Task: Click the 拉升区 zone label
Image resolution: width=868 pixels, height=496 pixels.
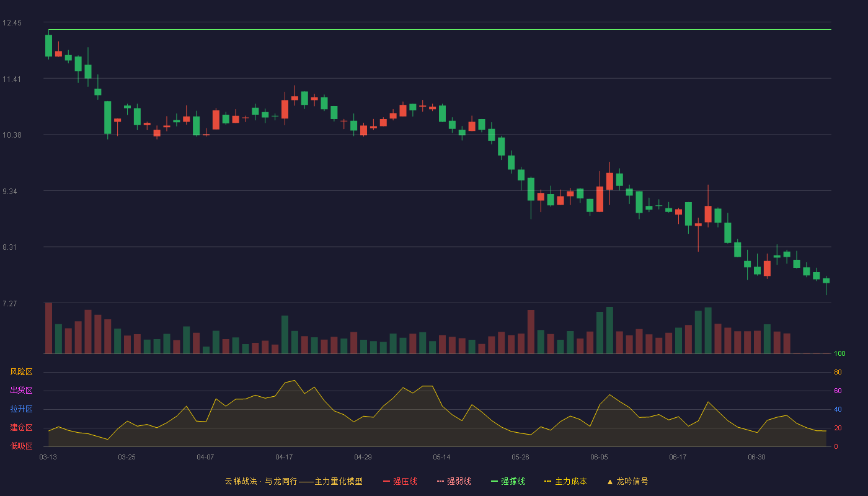Action: (x=21, y=409)
